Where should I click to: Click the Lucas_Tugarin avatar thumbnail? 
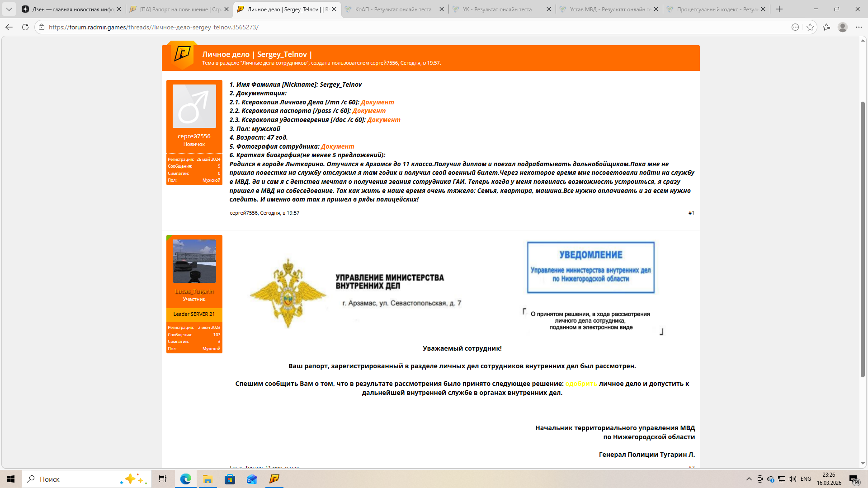(x=194, y=261)
